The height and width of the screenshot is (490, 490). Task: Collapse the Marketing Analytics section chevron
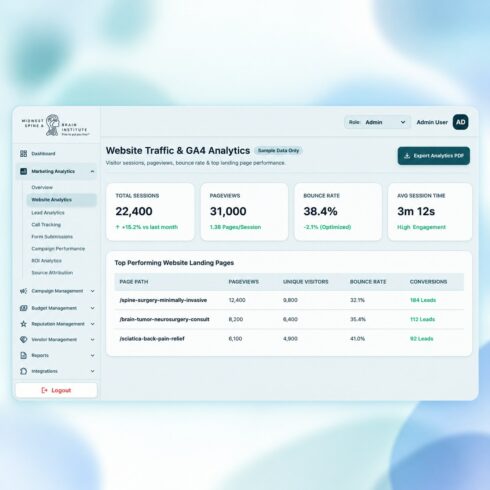coord(92,171)
